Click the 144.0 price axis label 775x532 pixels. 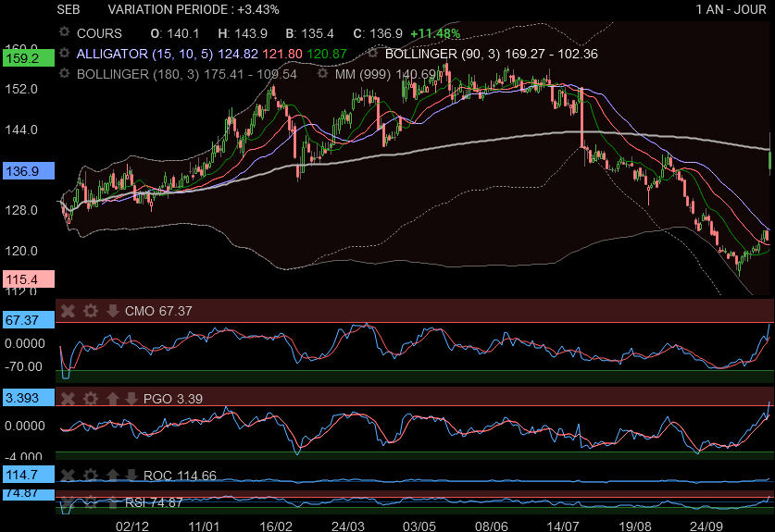coord(21,130)
